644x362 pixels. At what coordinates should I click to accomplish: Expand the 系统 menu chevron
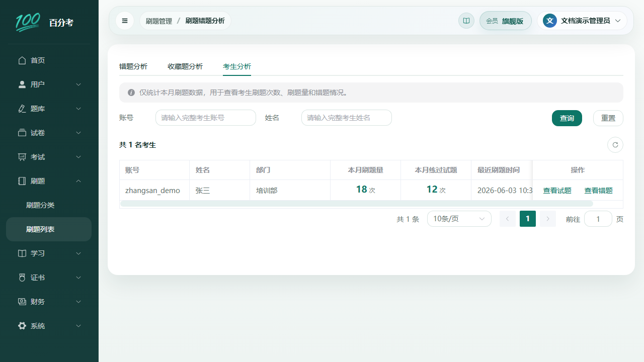click(x=78, y=326)
